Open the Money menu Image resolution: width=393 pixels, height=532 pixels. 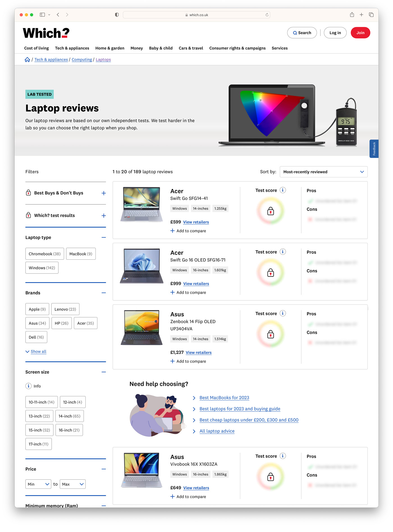point(137,48)
